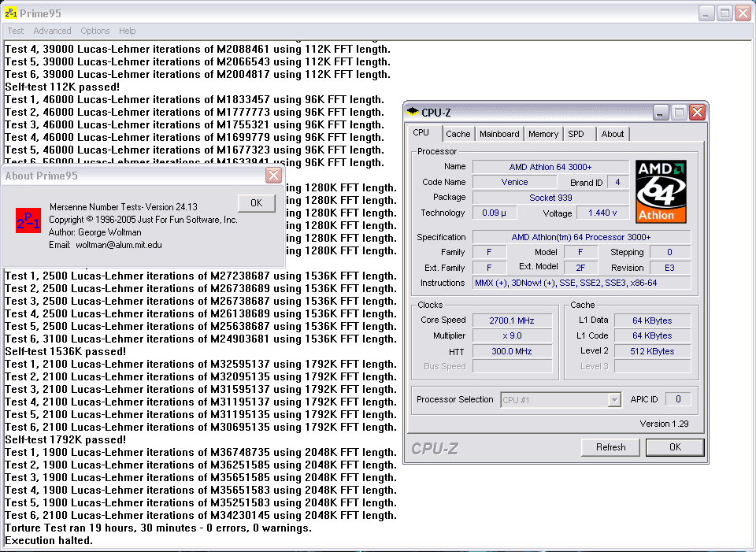Click the L1 Data value 64 KBytes
This screenshot has width=756, height=552.
652,320
